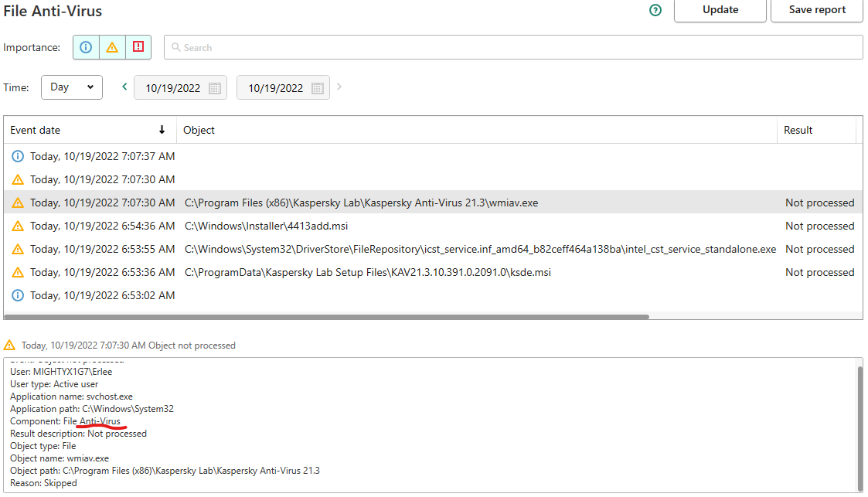The image size is (868, 497).
Task: Click Not processed result for ksde.msi
Action: pos(819,272)
